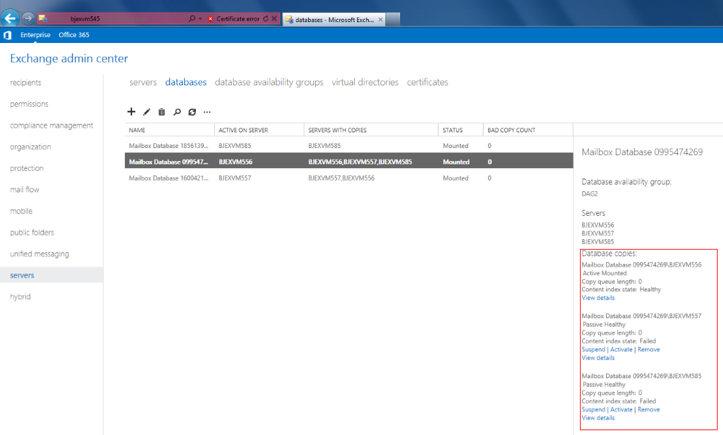The height and width of the screenshot is (435, 723).
Task: Click Remove for BJEXVM585 copy
Action: [x=648, y=410]
